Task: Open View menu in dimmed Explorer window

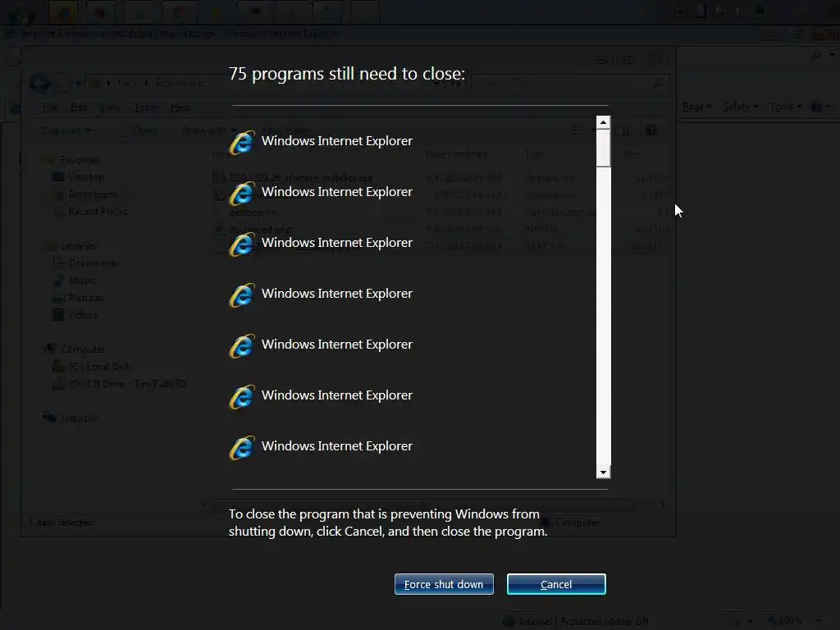Action: tap(110, 107)
